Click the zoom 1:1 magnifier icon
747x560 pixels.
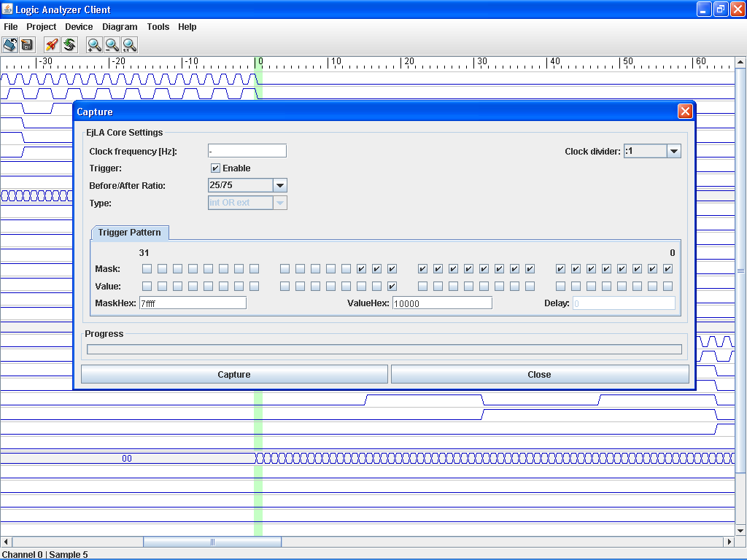129,45
